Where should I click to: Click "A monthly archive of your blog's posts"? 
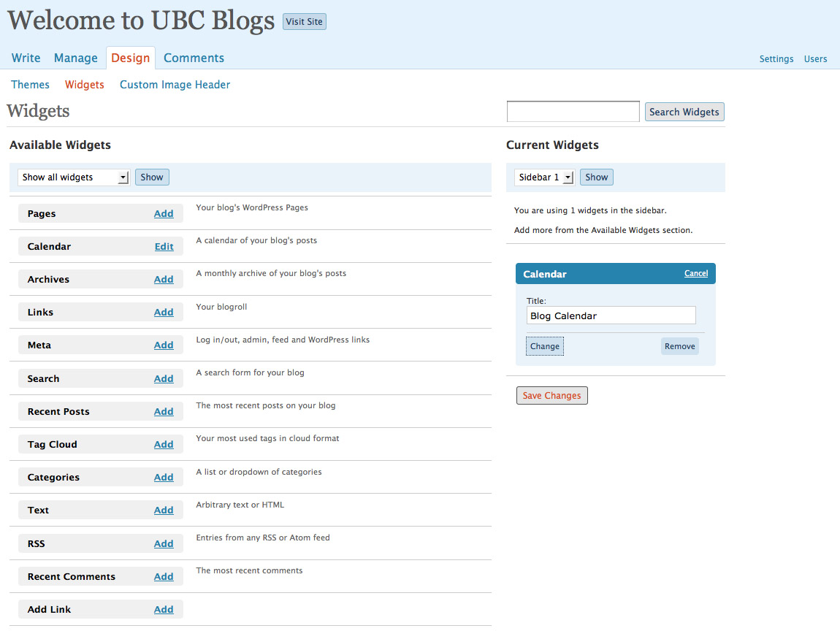tap(271, 273)
